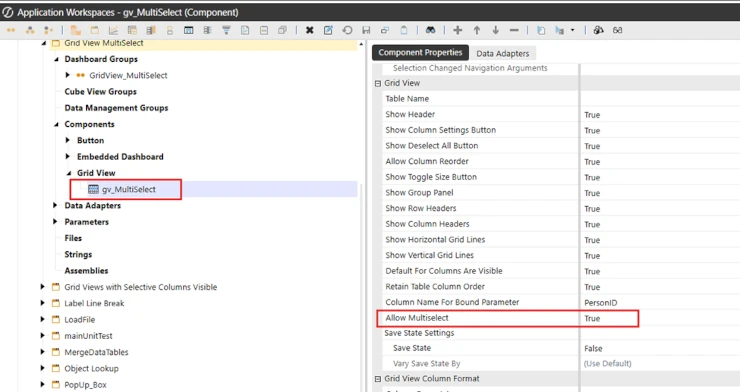Click the plus add toolbar icon
Screen dimensions: 740x392
pyautogui.click(x=457, y=30)
